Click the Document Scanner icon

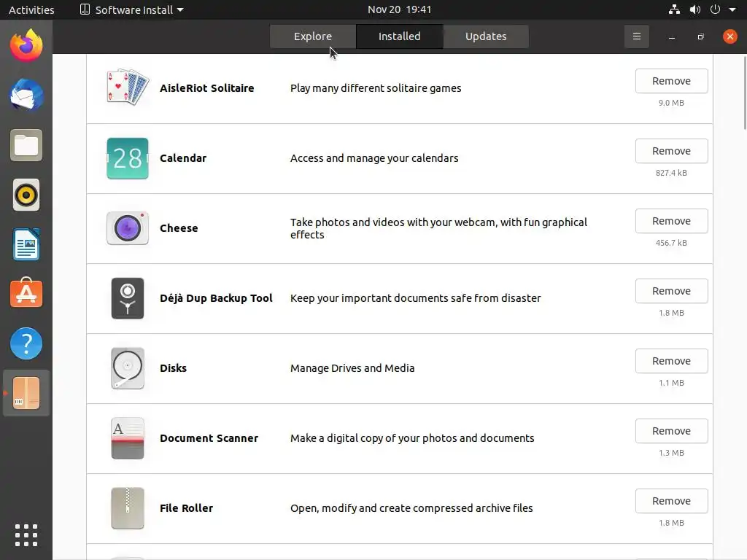pyautogui.click(x=128, y=438)
